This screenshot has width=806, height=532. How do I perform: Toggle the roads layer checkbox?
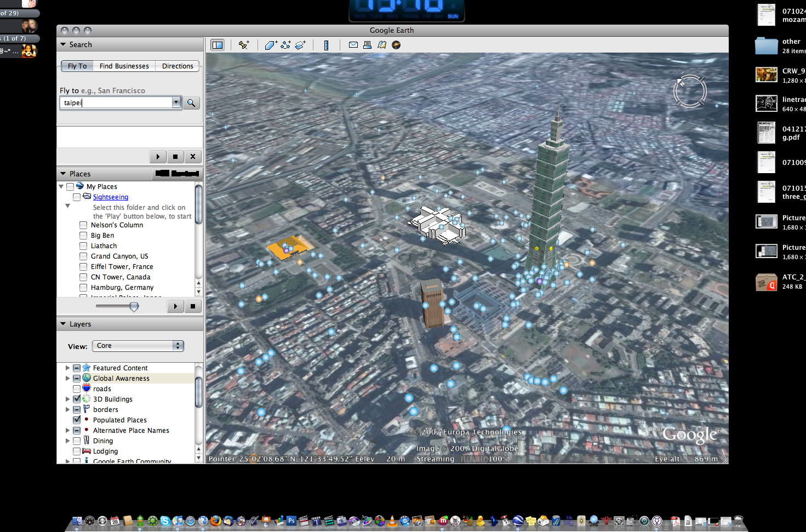(77, 389)
